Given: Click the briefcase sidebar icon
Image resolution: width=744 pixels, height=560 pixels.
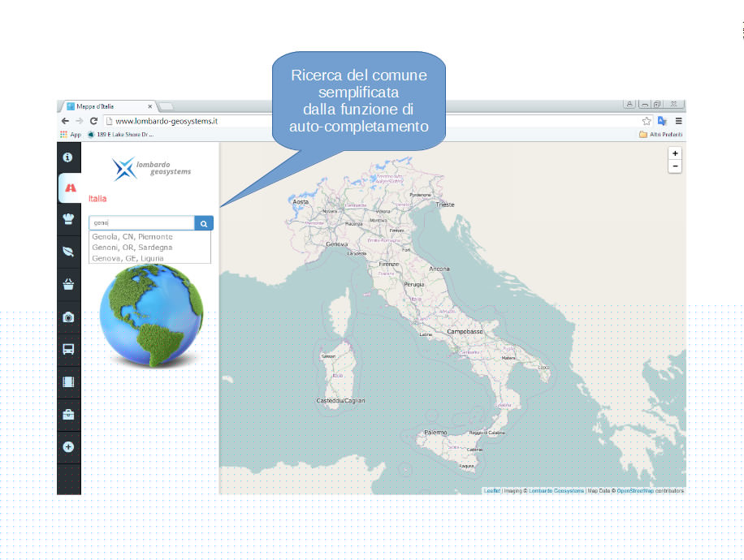Looking at the screenshot, I should click(x=68, y=414).
